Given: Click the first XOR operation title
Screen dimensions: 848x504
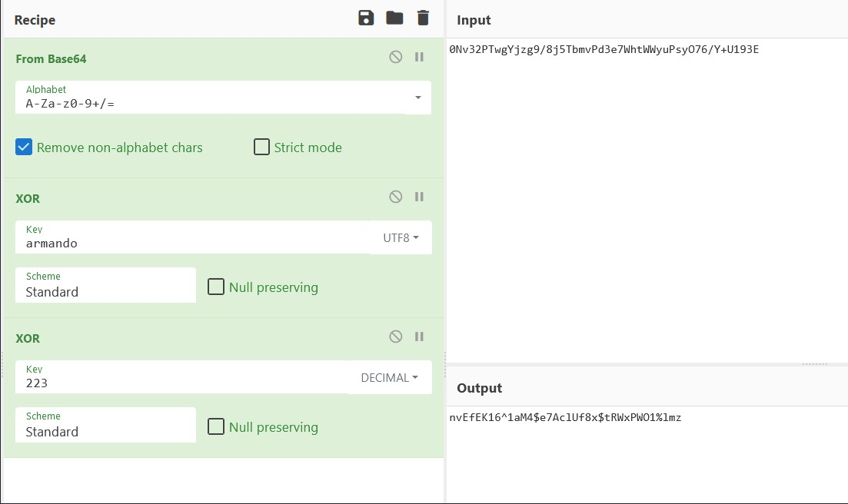Looking at the screenshot, I should (28, 198).
